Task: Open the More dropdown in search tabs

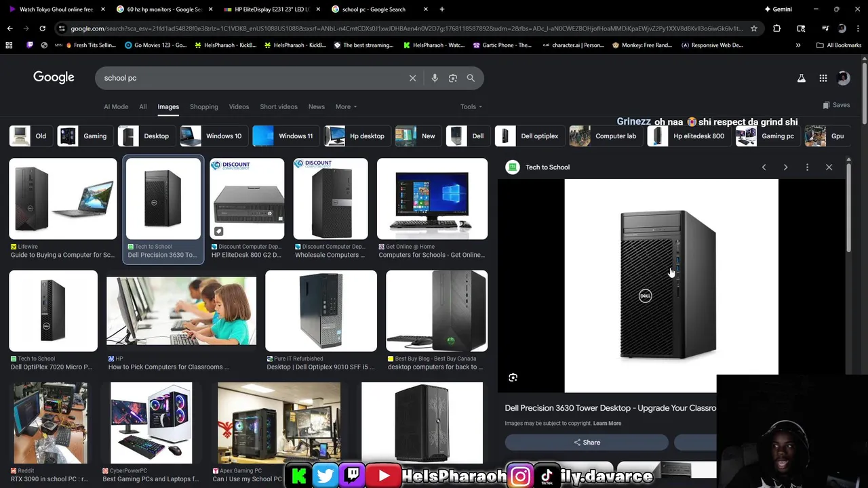Action: (346, 106)
